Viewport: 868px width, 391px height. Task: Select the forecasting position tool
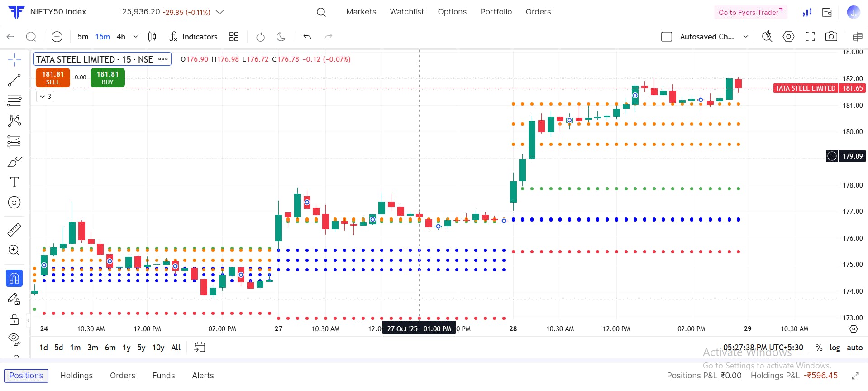click(x=14, y=141)
